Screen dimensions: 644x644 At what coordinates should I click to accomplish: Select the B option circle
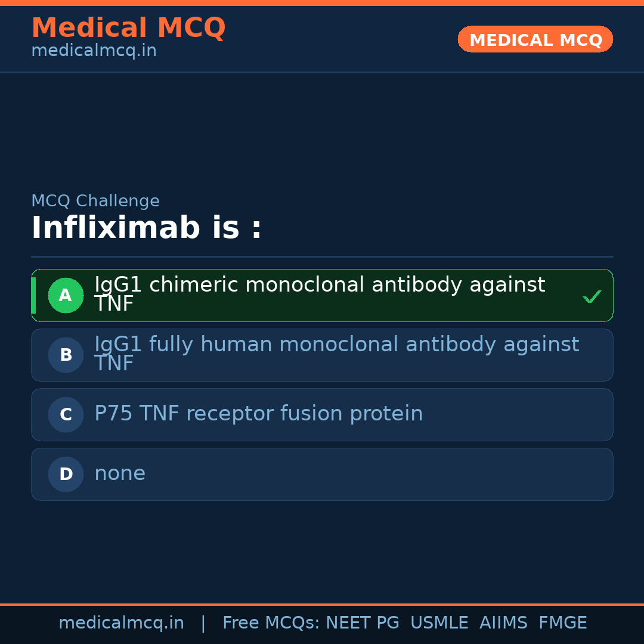point(66,355)
